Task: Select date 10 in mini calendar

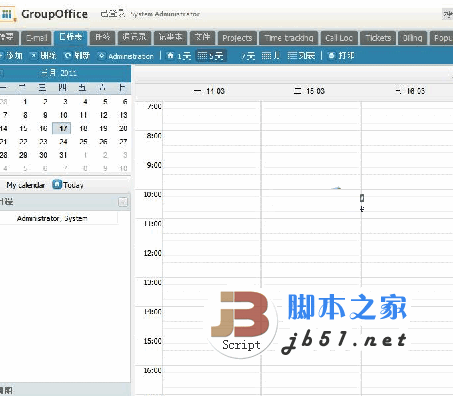Action: click(63, 115)
